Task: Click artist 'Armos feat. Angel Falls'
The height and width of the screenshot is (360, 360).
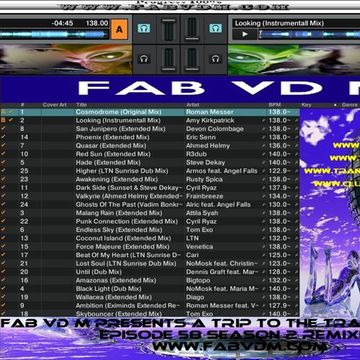Action: coord(222,171)
